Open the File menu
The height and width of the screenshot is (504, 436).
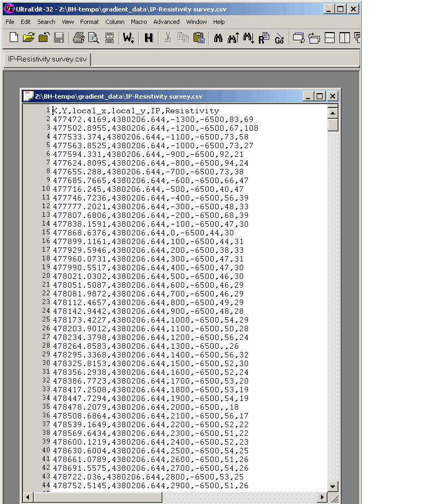(10, 22)
